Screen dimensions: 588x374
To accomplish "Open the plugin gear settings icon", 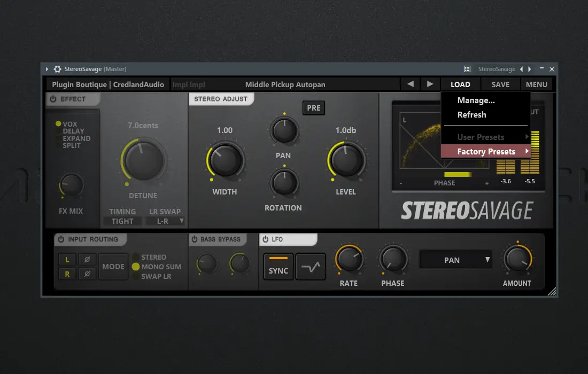I will coord(57,69).
